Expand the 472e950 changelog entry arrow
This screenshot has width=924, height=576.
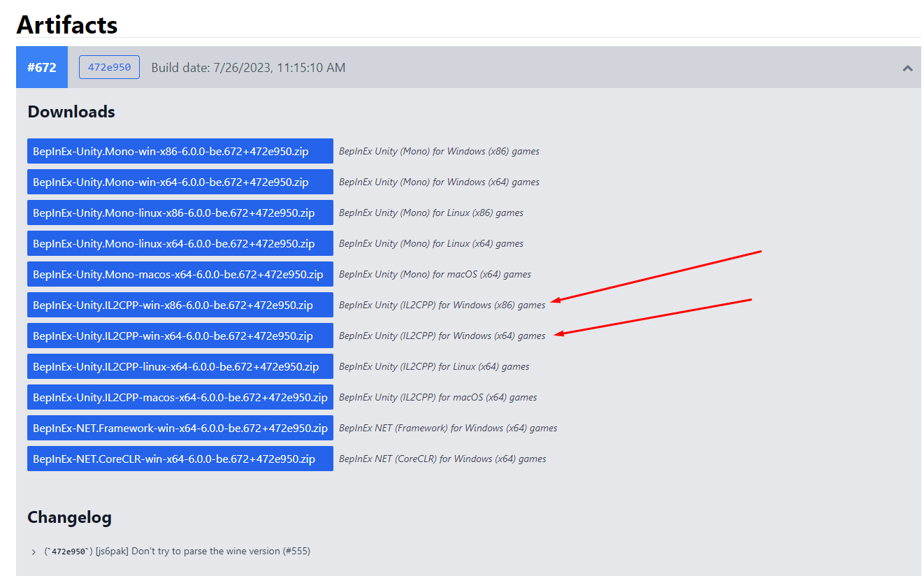point(34,552)
